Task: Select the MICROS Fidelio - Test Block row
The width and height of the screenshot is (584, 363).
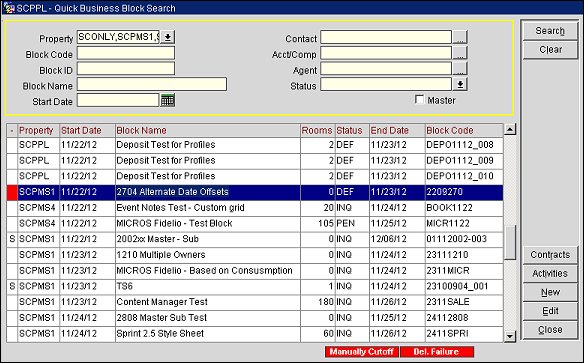Action: pyautogui.click(x=255, y=223)
